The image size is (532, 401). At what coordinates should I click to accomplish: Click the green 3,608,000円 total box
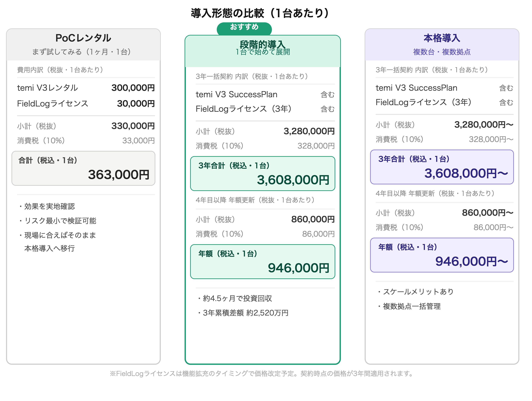coord(262,174)
